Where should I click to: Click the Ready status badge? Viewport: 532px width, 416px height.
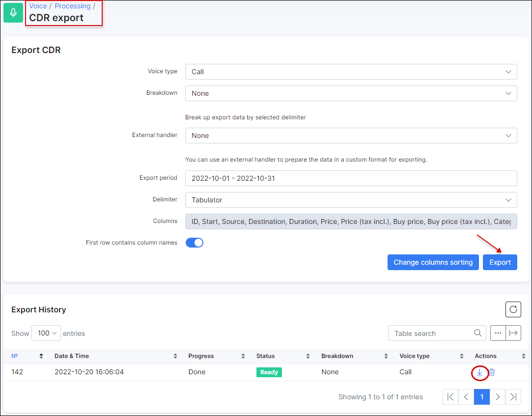pyautogui.click(x=269, y=372)
